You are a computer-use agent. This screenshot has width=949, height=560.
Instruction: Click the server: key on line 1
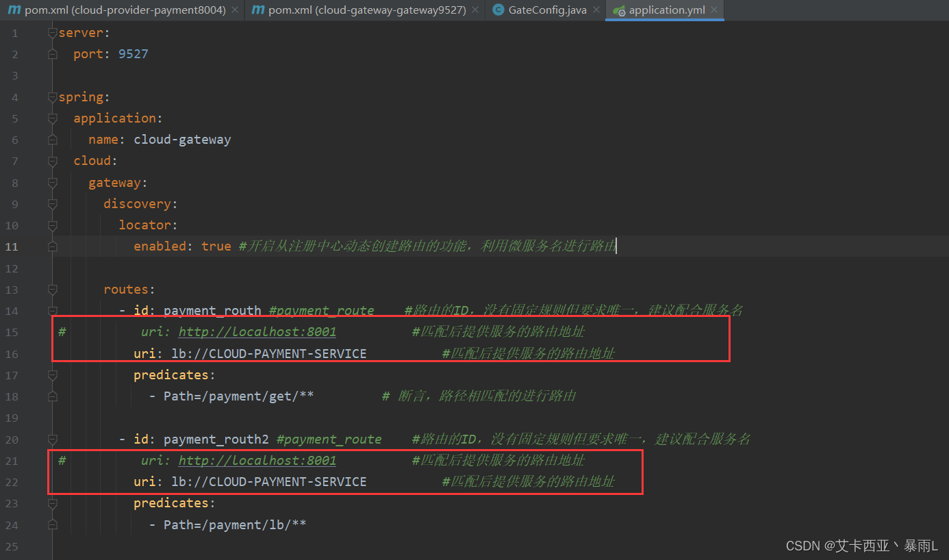point(84,33)
